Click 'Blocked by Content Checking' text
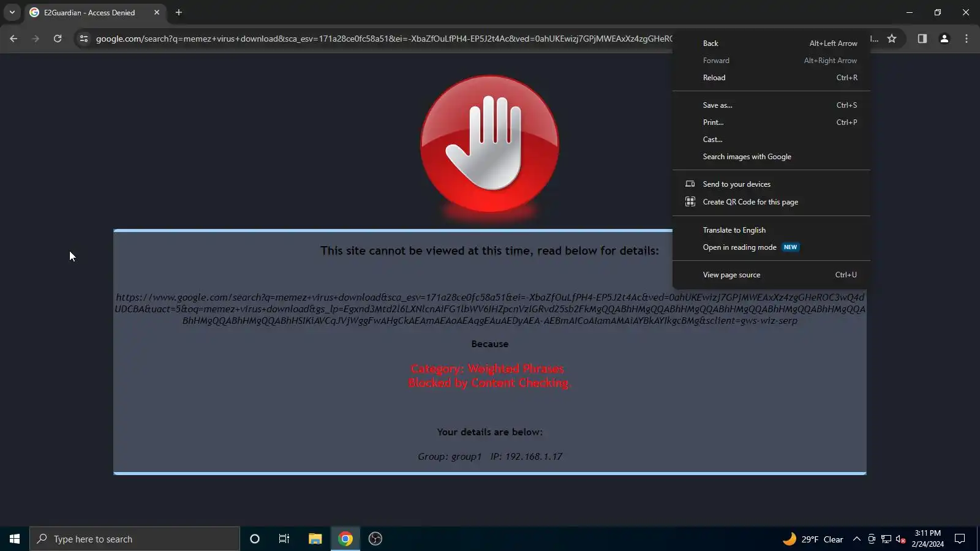 click(x=488, y=383)
